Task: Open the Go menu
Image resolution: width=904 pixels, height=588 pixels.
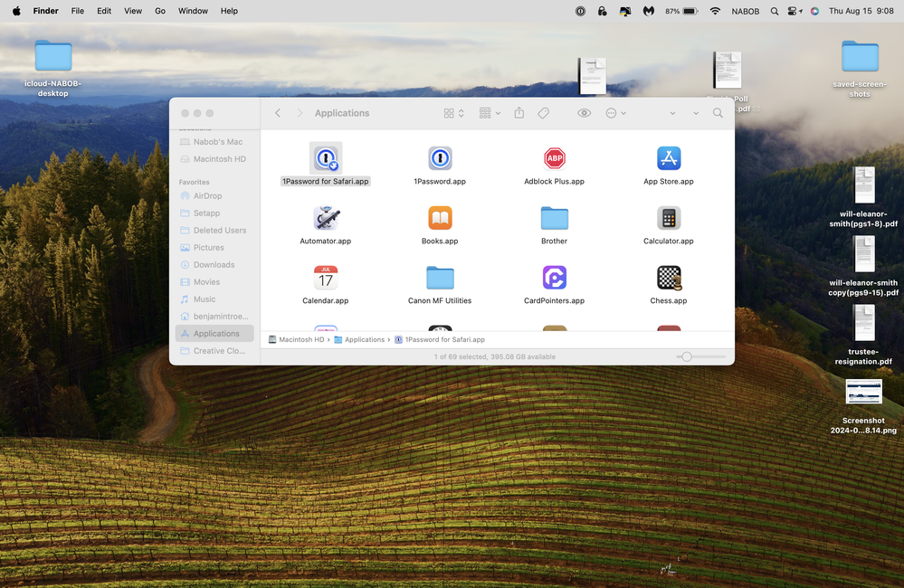Action: 159,11
